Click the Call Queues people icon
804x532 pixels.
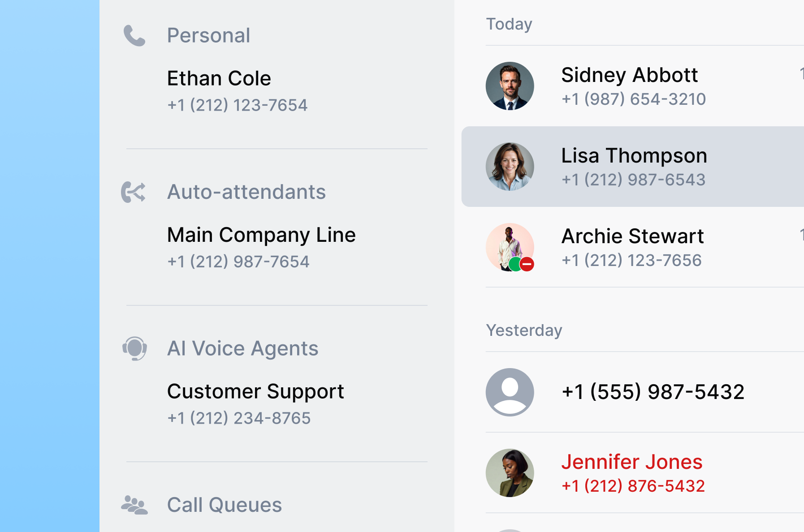(134, 505)
